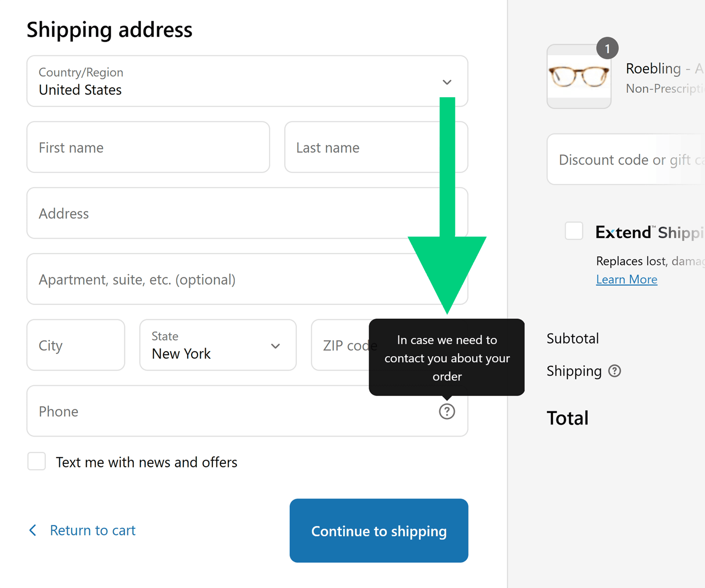This screenshot has width=705, height=588.
Task: Select the Apartment, suite, etc. field
Action: click(220, 279)
